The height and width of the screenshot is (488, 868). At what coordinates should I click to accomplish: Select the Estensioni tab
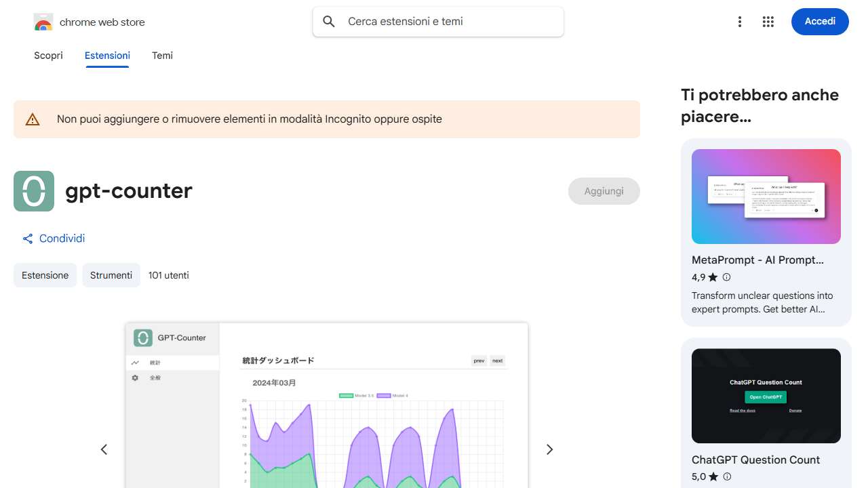pos(107,56)
